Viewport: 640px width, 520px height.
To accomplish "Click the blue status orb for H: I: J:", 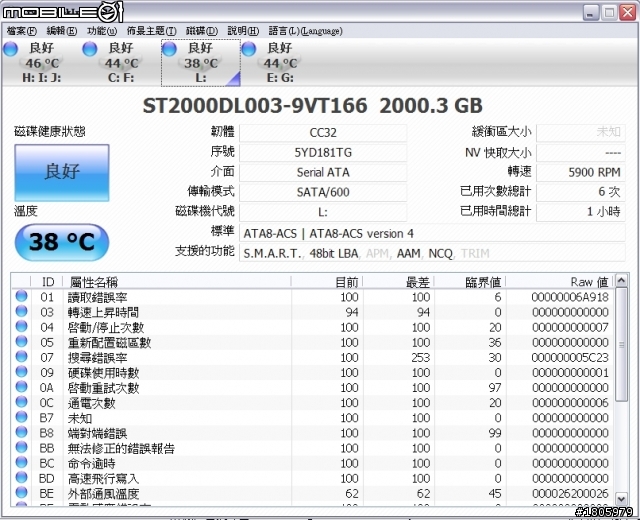I will tap(11, 49).
